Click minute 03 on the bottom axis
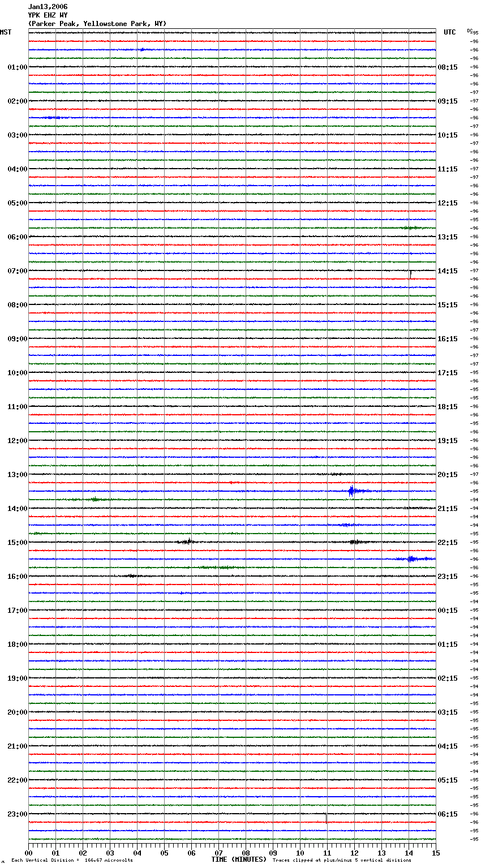Screen dimensions: 481x868 tap(110, 853)
